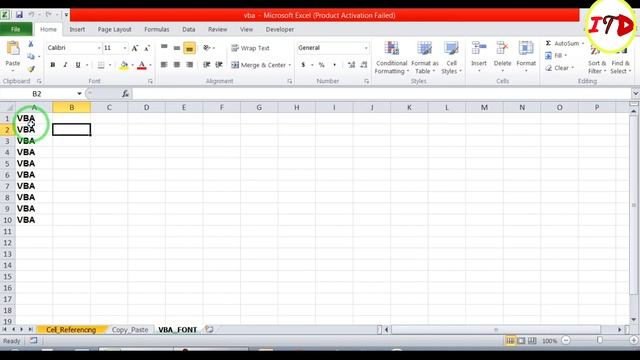Click the Format Painter brush icon
This screenshot has width=640, height=360.
pyautogui.click(x=31, y=69)
